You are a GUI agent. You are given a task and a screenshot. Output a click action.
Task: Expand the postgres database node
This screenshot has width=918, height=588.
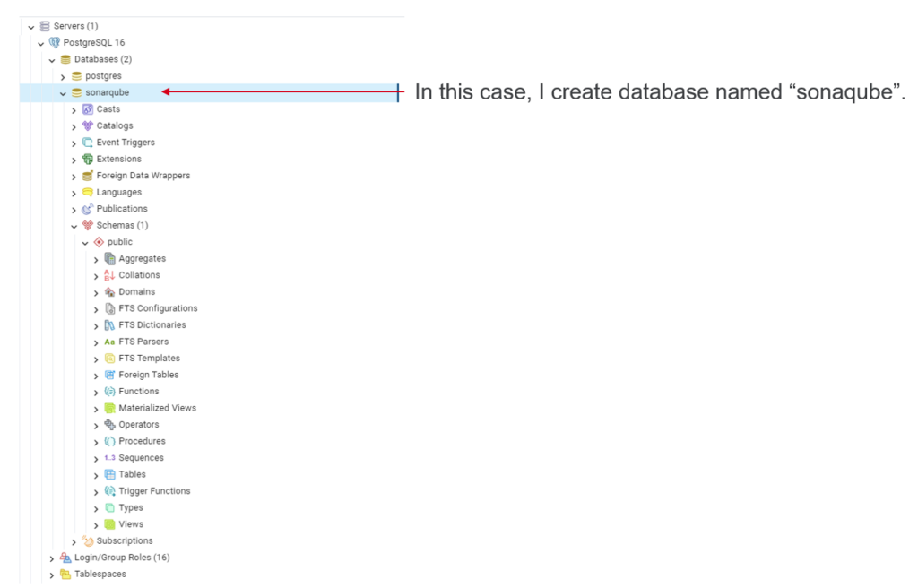coord(63,76)
